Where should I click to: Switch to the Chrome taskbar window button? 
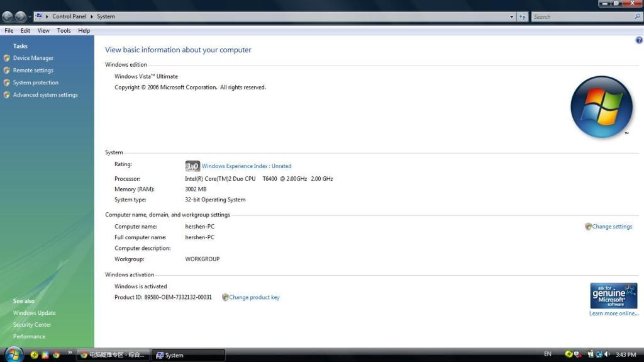(113, 355)
